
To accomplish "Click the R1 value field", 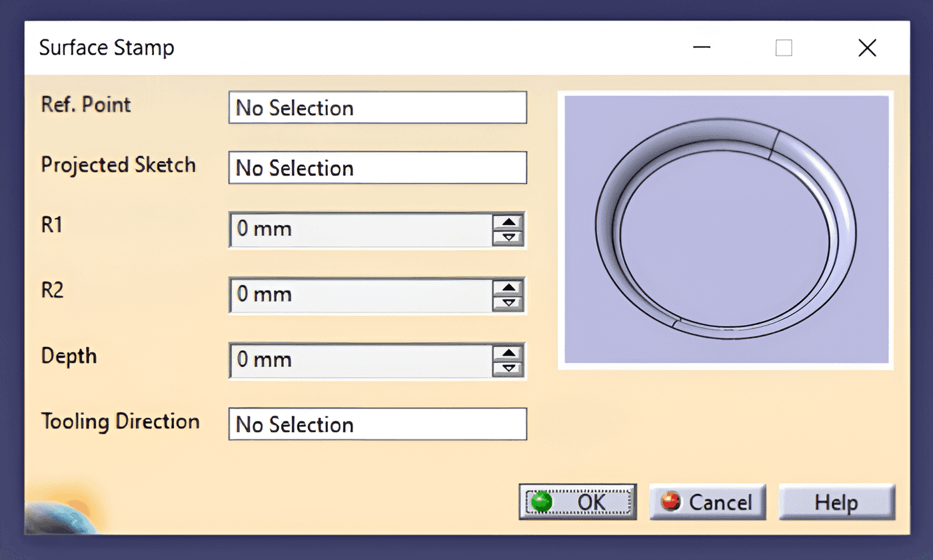I will point(361,230).
